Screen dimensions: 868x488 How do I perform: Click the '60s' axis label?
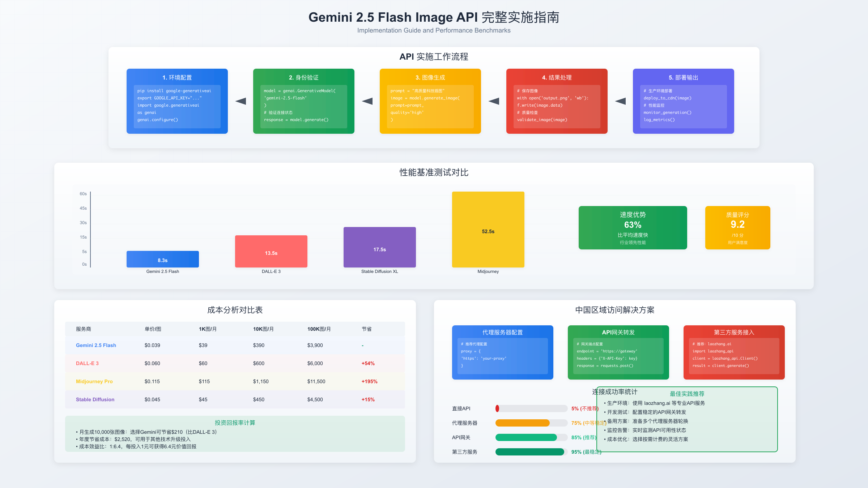83,194
